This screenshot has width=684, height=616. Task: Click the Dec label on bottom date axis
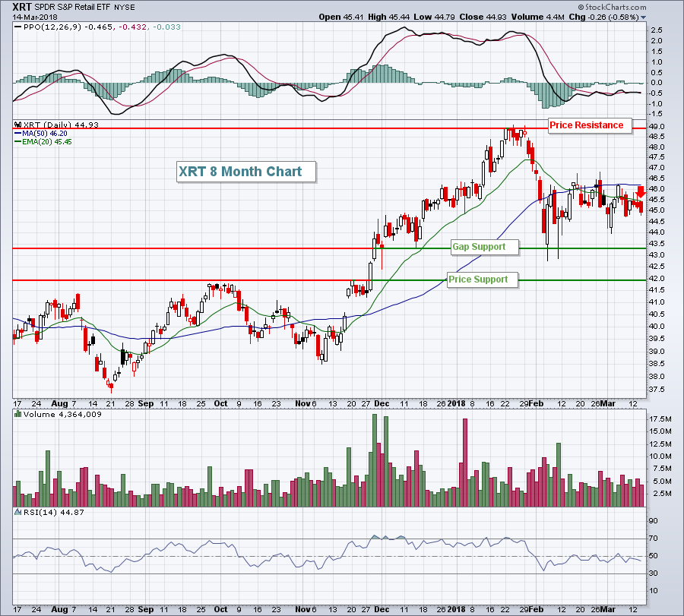click(382, 609)
